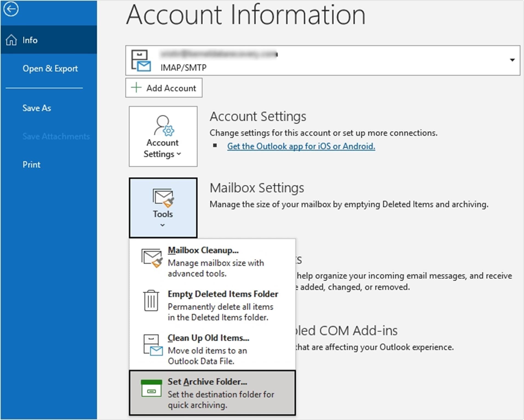Click the green Set Archive Folder icon
The image size is (524, 420).
151,388
